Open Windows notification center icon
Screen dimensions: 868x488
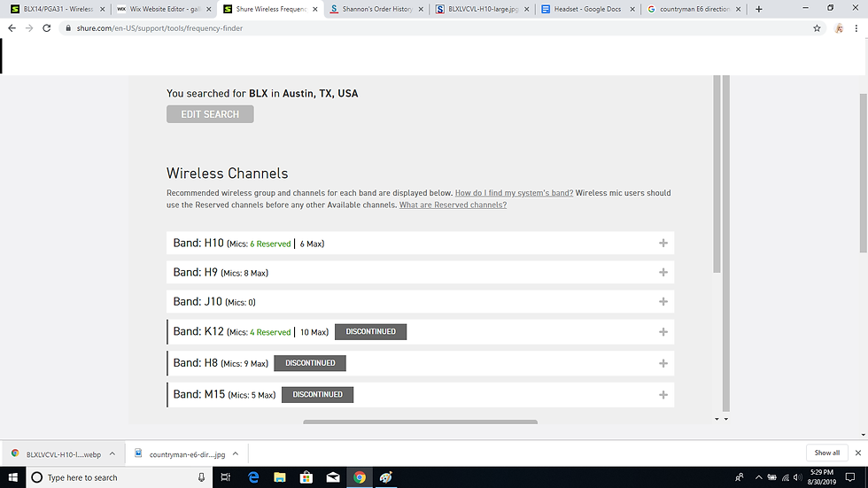[850, 477]
